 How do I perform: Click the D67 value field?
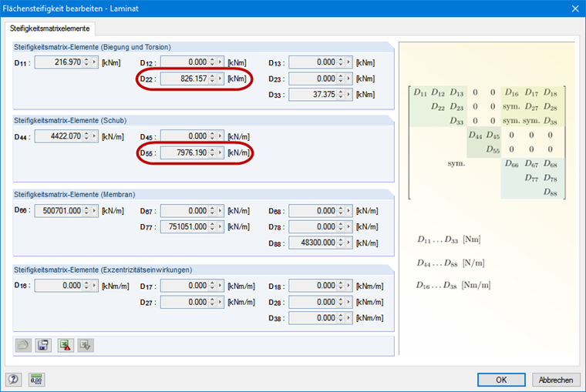coord(184,211)
